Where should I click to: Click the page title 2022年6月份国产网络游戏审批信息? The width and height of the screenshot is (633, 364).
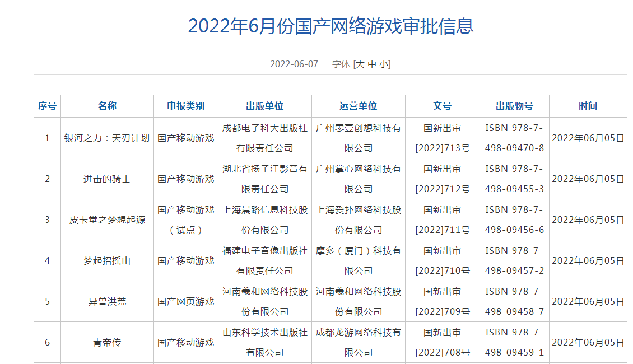(331, 26)
